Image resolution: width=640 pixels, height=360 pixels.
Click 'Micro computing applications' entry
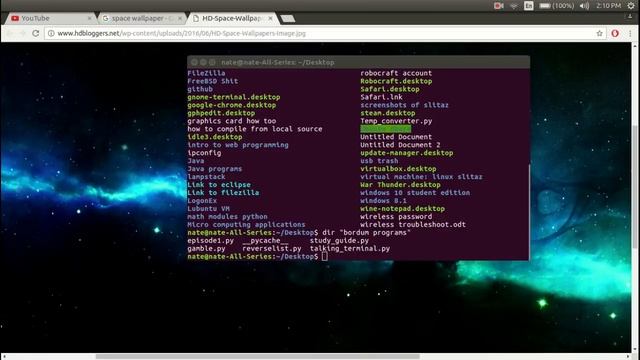pos(246,224)
